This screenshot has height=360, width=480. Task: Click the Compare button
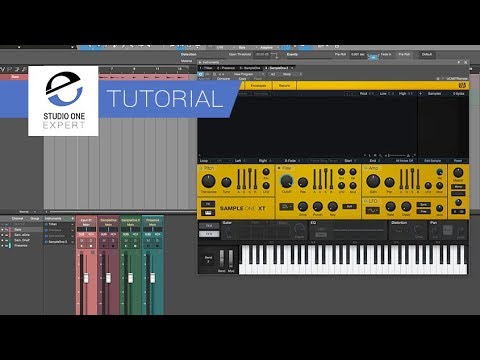pyautogui.click(x=223, y=79)
